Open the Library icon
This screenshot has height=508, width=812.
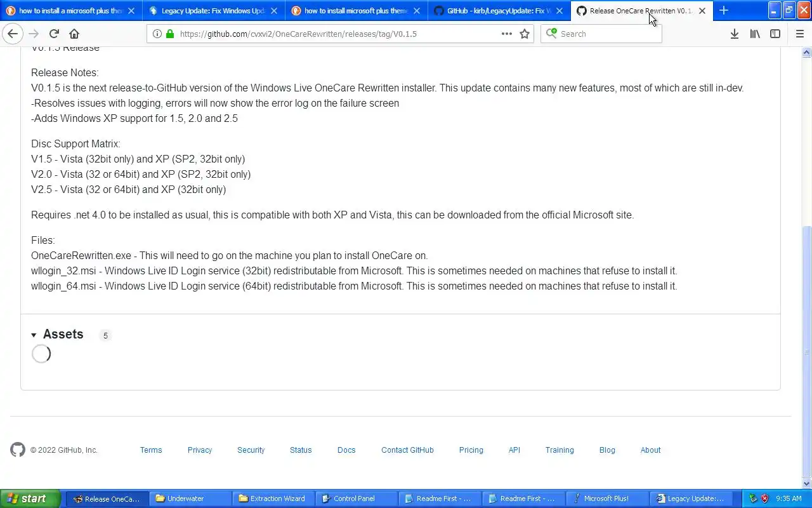click(x=755, y=34)
